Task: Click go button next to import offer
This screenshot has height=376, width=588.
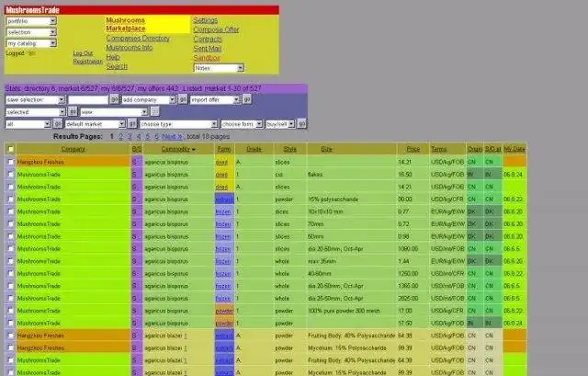Action: [x=247, y=99]
